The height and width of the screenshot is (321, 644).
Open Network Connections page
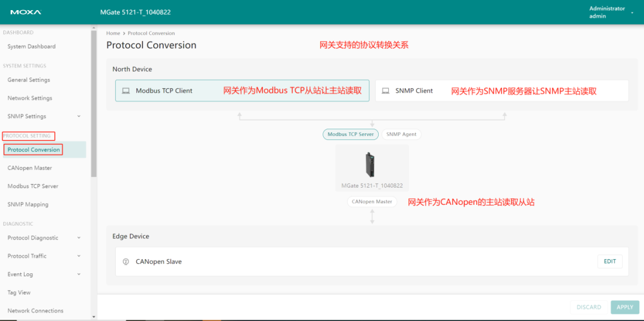[x=35, y=311]
